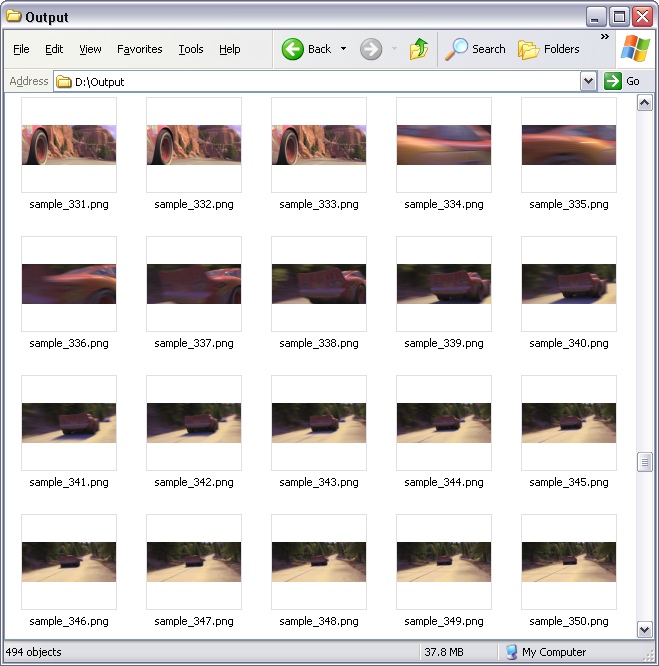Click the 494 objects status text
659x666 pixels.
(x=34, y=652)
